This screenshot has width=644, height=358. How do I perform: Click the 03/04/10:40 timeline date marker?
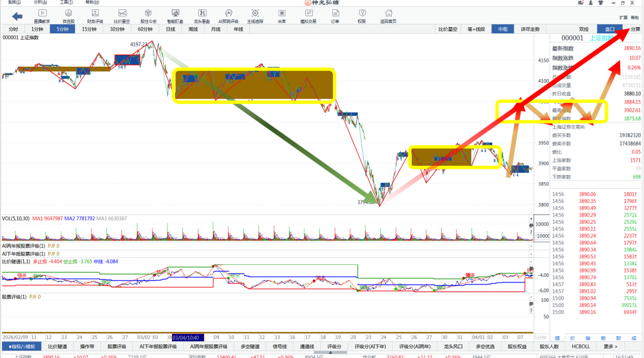[x=188, y=338]
